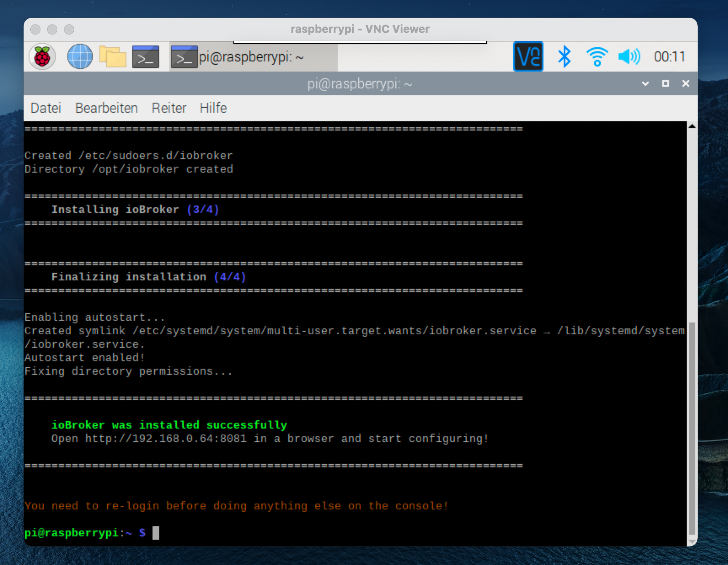Close the VNC Viewer window with the first title-bar button
728x565 pixels.
click(x=35, y=29)
